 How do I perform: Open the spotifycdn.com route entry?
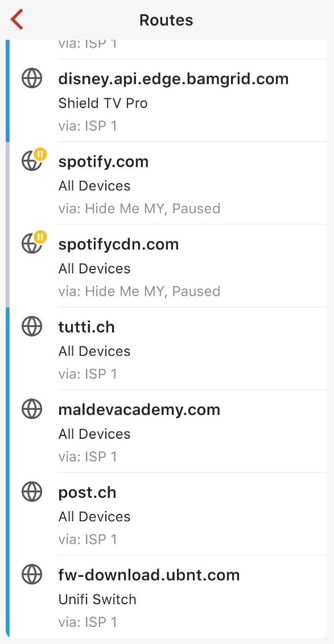point(168,266)
